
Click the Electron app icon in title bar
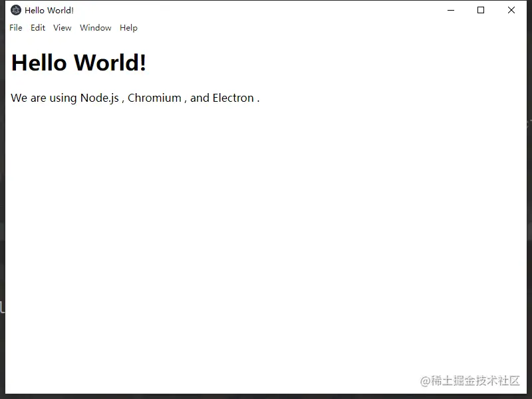pyautogui.click(x=15, y=10)
